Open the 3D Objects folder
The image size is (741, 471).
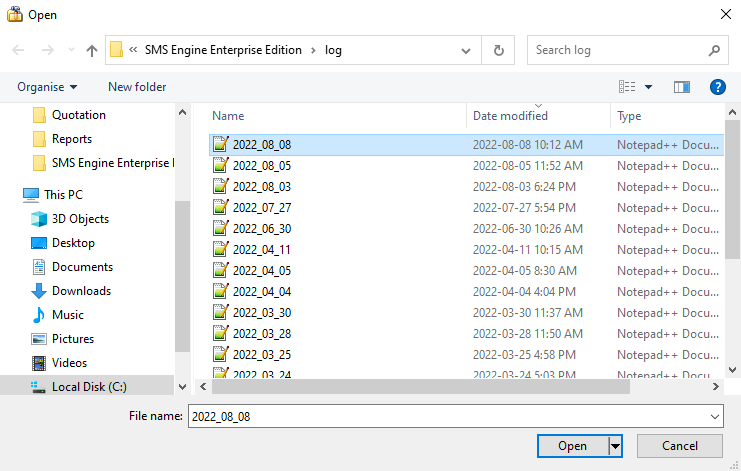tap(80, 219)
